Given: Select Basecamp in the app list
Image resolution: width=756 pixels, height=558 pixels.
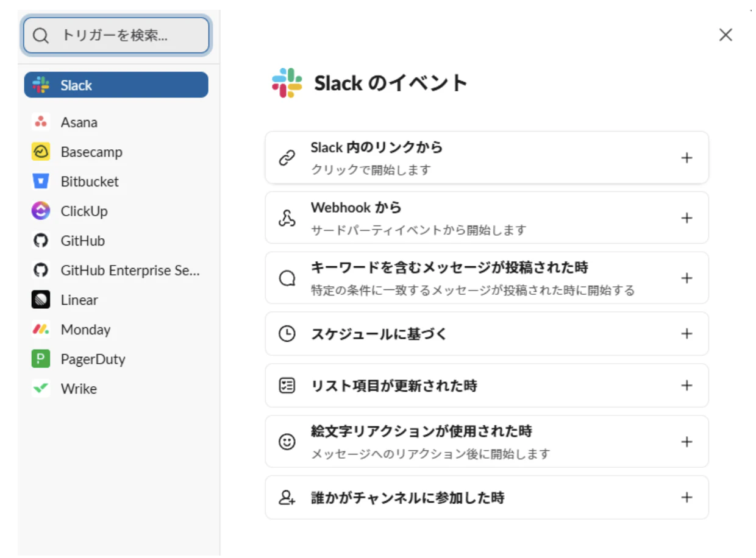Looking at the screenshot, I should 116,152.
